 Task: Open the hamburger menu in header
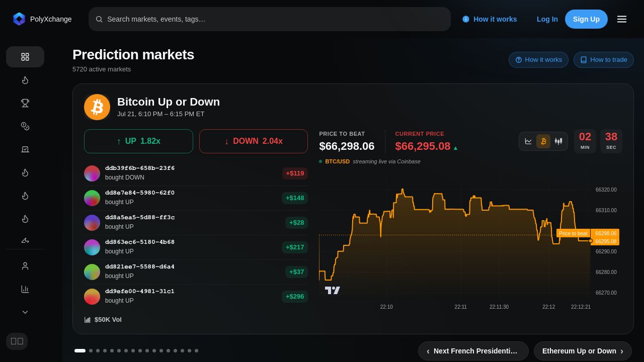click(622, 19)
